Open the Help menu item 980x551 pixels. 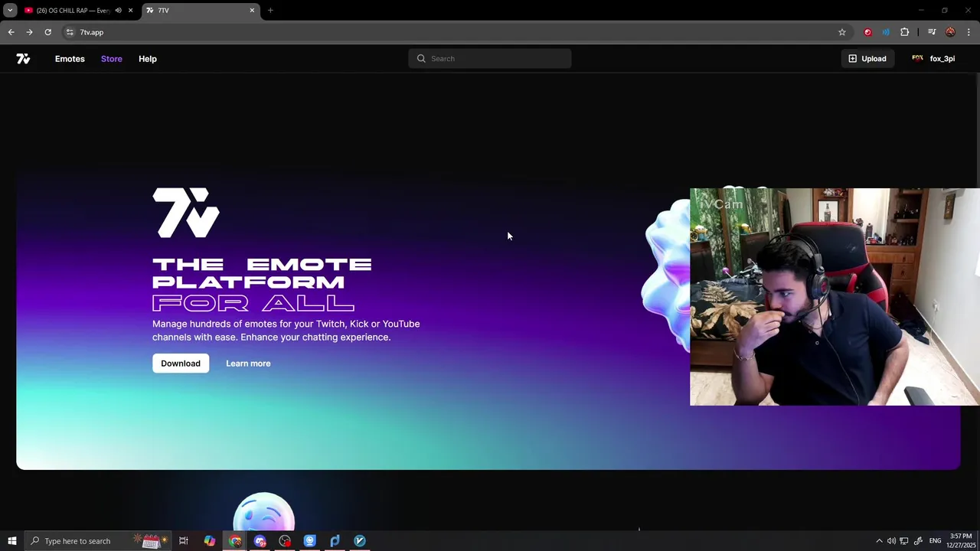[x=148, y=59]
